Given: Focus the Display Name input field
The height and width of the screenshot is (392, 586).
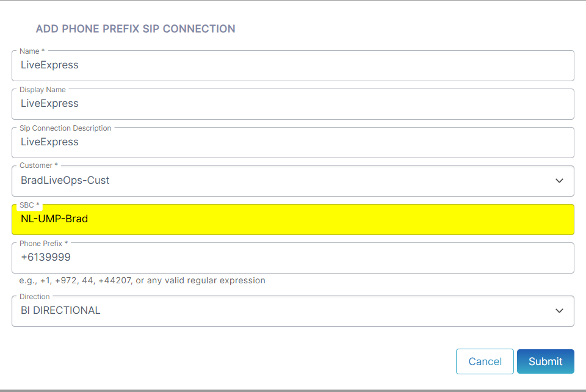Looking at the screenshot, I should click(x=292, y=104).
